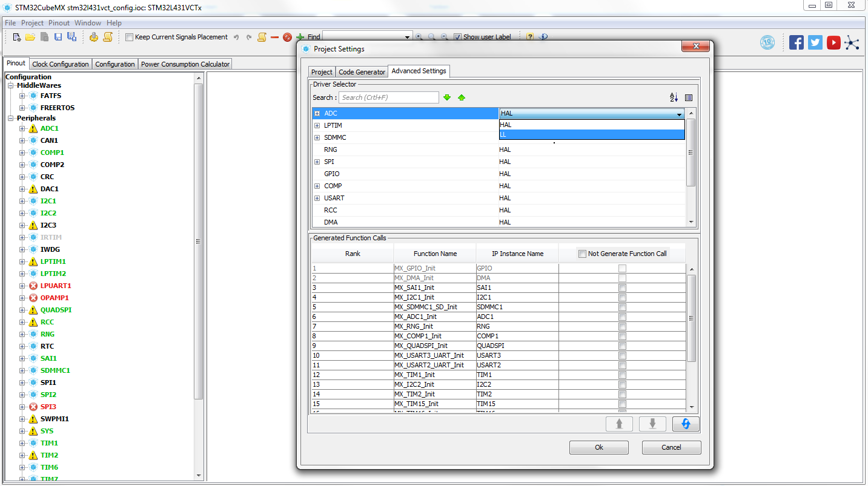Choose HAL option in the open dropdown list

click(x=592, y=125)
